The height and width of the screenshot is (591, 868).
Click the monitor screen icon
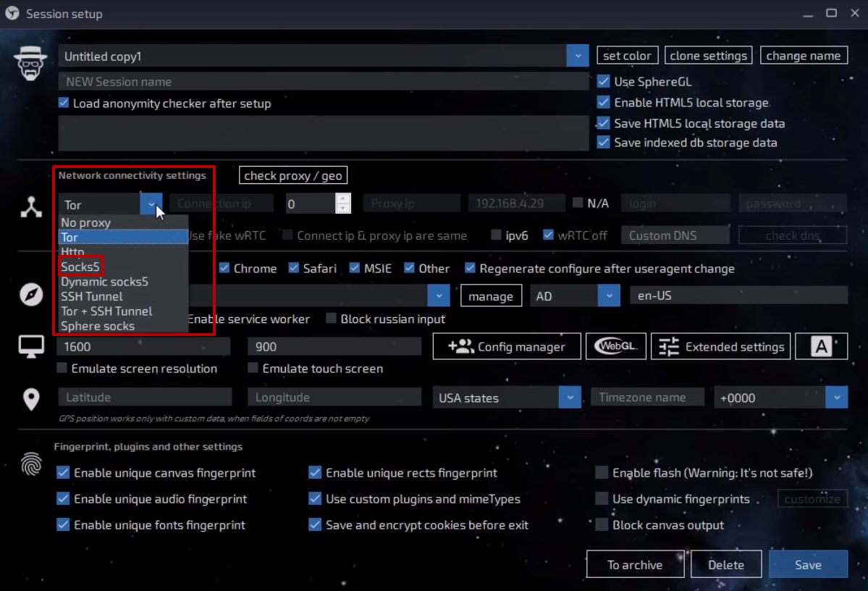(31, 347)
